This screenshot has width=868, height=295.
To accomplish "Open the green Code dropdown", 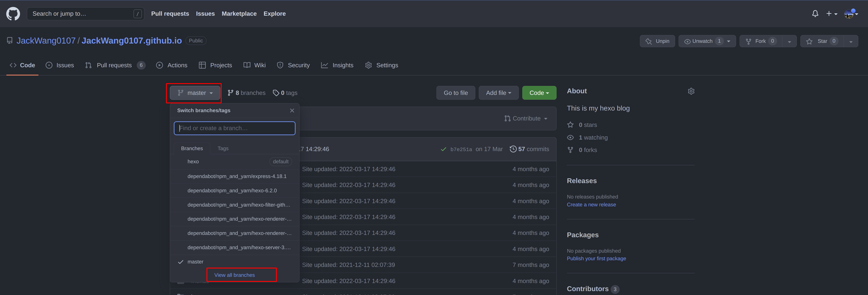I will (x=539, y=93).
